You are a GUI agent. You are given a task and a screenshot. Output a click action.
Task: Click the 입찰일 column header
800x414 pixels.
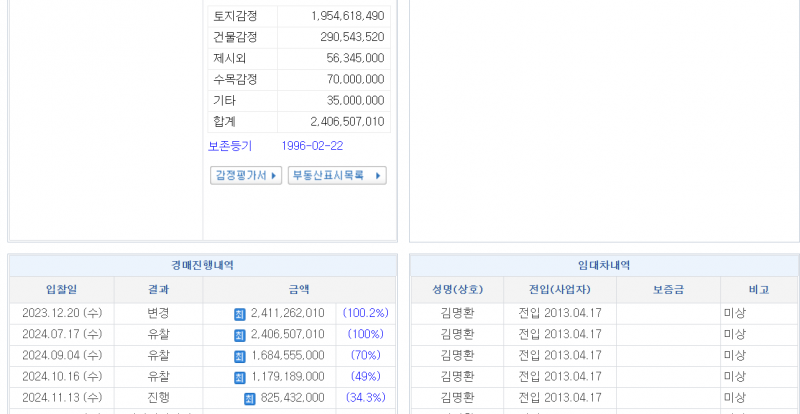(x=62, y=290)
